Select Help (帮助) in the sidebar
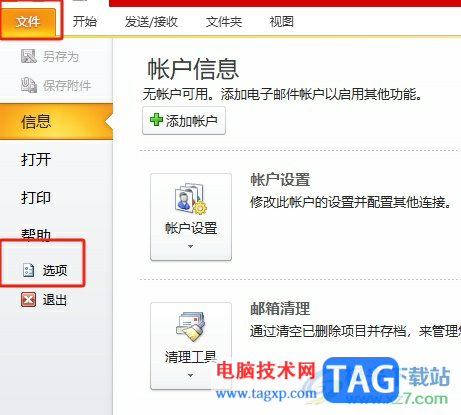 coord(36,234)
